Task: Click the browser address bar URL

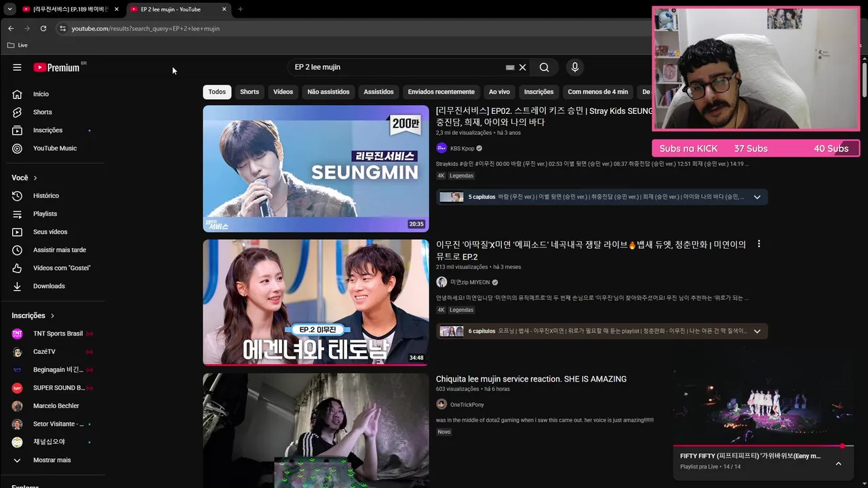Action: click(146, 28)
